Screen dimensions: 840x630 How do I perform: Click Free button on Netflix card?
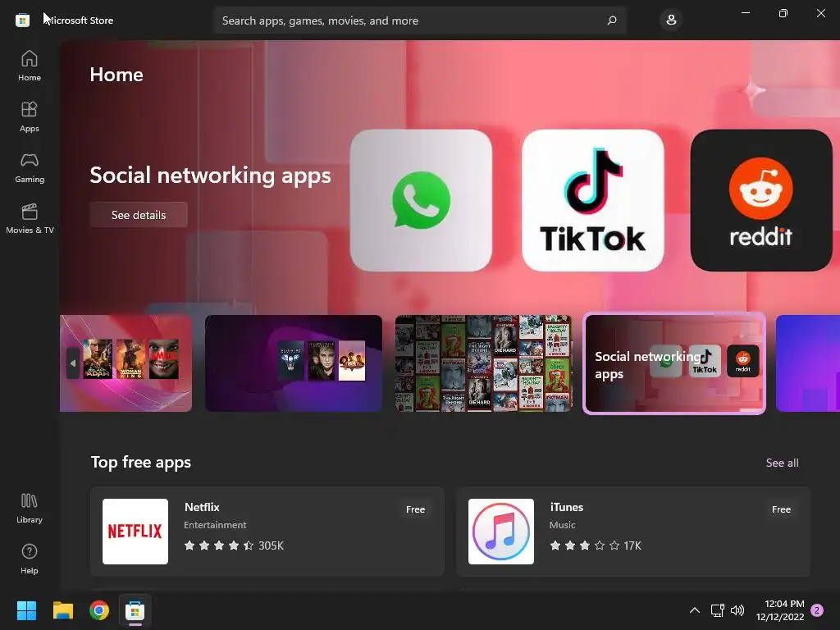pyautogui.click(x=415, y=509)
